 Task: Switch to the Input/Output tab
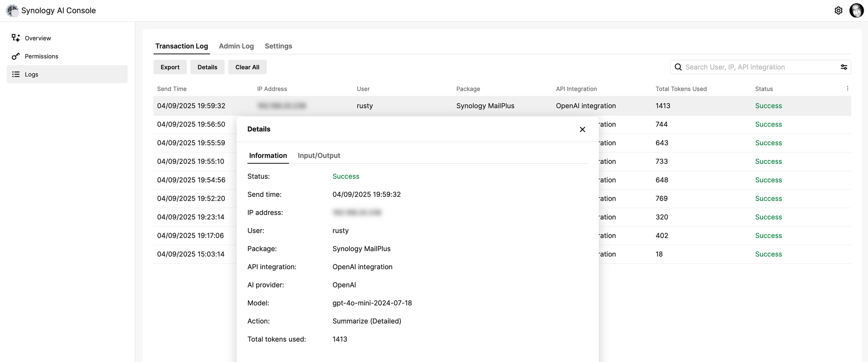click(x=319, y=156)
